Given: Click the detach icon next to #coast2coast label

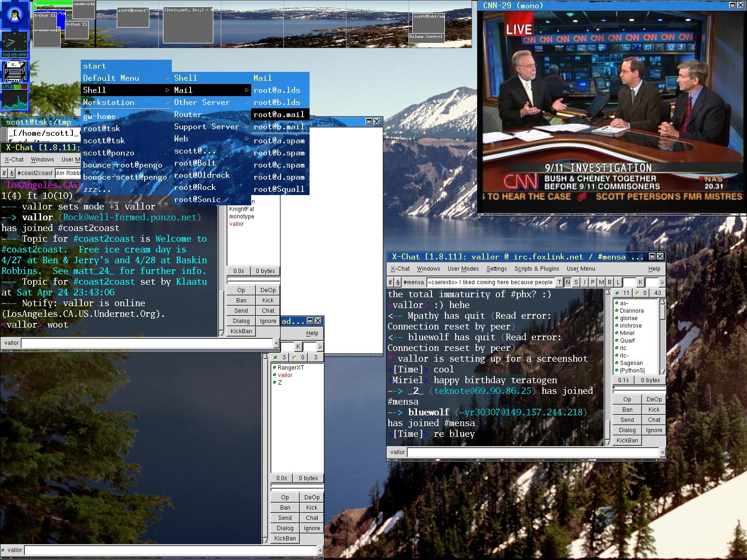Looking at the screenshot, I should tap(12, 173).
